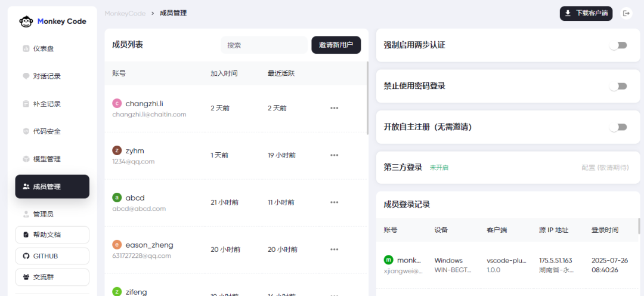Click the members icon beside 成员管理
This screenshot has width=644, height=296.
26,187
